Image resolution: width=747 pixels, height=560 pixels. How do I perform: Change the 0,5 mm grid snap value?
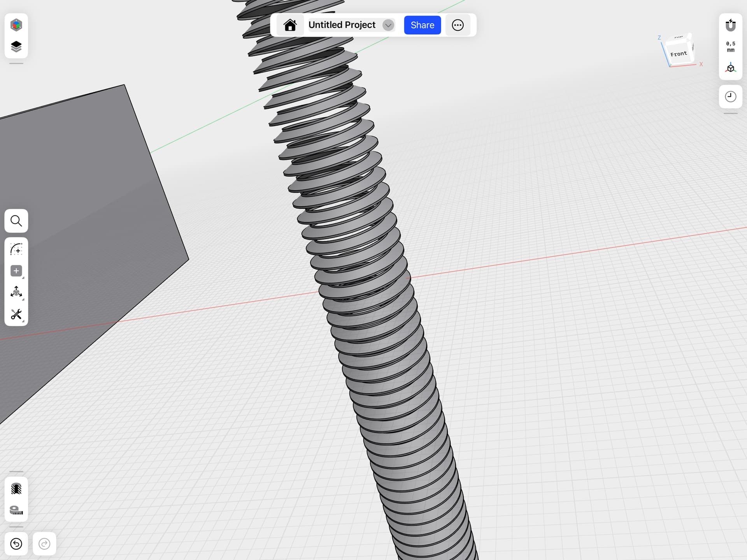[731, 47]
